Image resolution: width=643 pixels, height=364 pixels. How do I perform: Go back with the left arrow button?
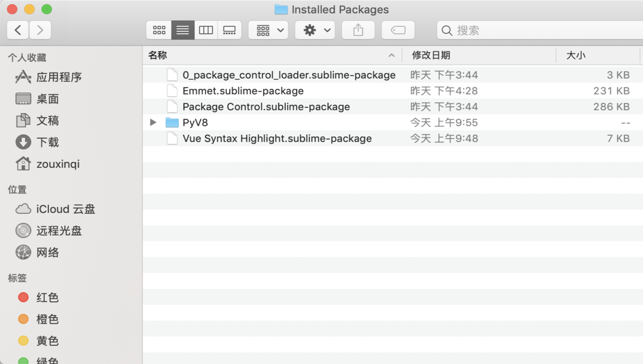18,30
